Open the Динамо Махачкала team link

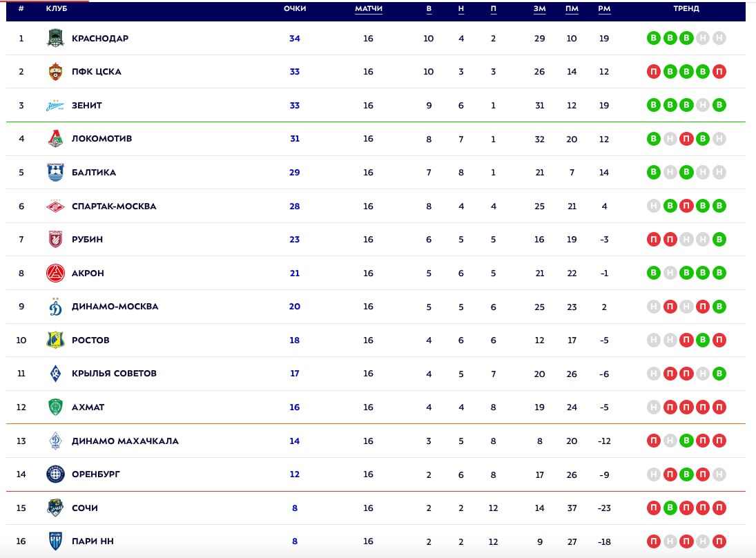(x=125, y=441)
